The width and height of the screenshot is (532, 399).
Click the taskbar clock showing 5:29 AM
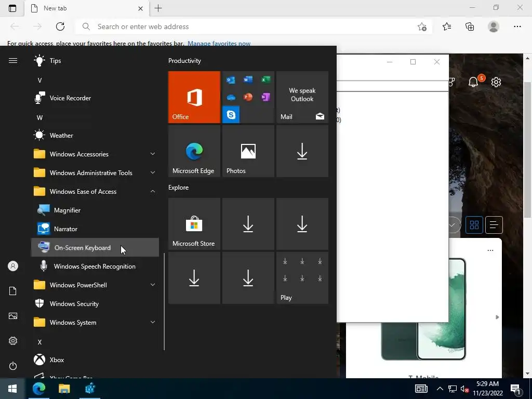[487, 389]
